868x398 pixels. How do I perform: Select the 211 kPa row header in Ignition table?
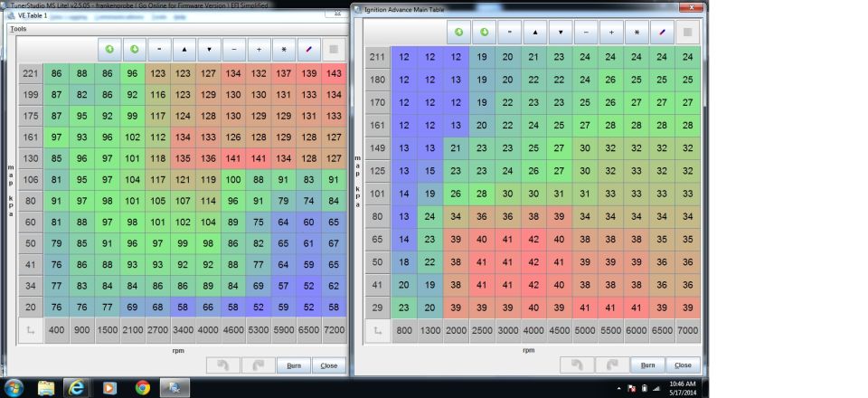point(378,56)
